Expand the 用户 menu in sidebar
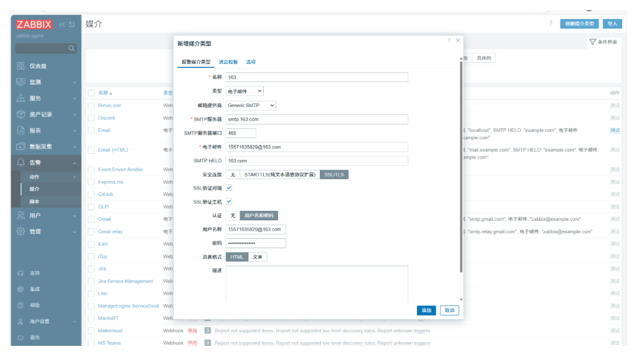 46,215
